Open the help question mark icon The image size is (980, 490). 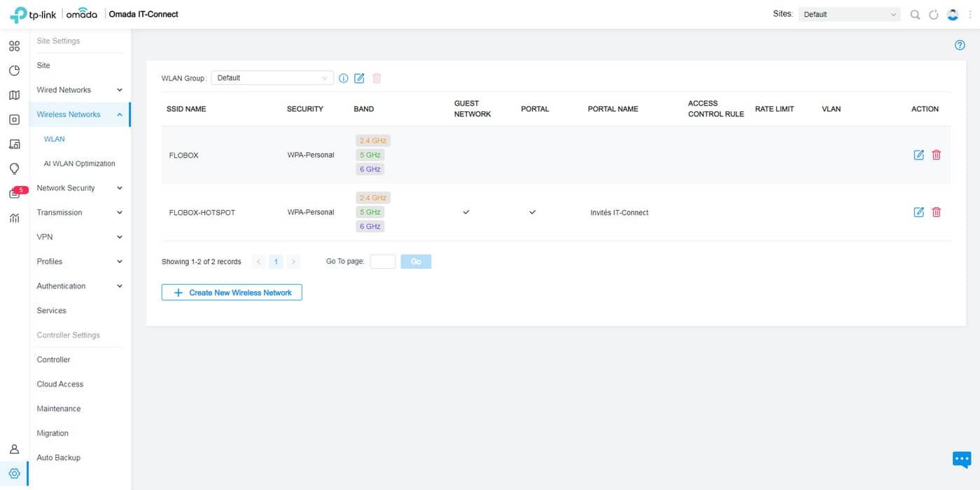coord(960,45)
